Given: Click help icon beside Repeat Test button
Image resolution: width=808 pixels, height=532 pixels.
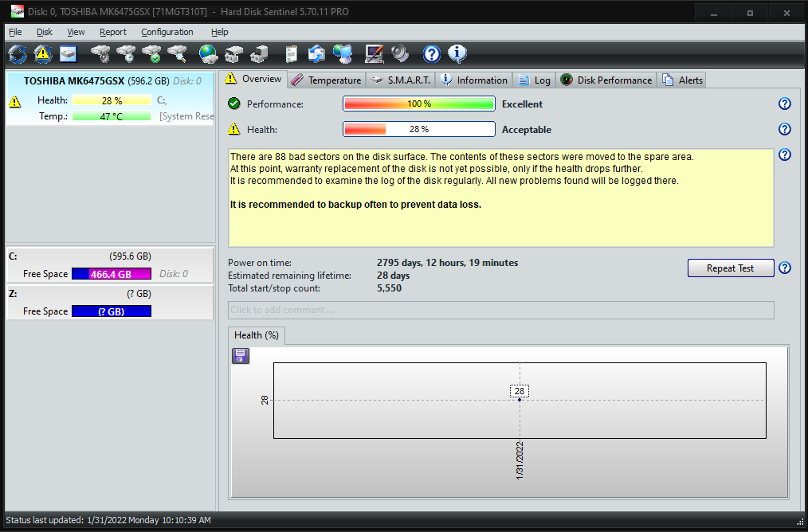Looking at the screenshot, I should pos(784,268).
